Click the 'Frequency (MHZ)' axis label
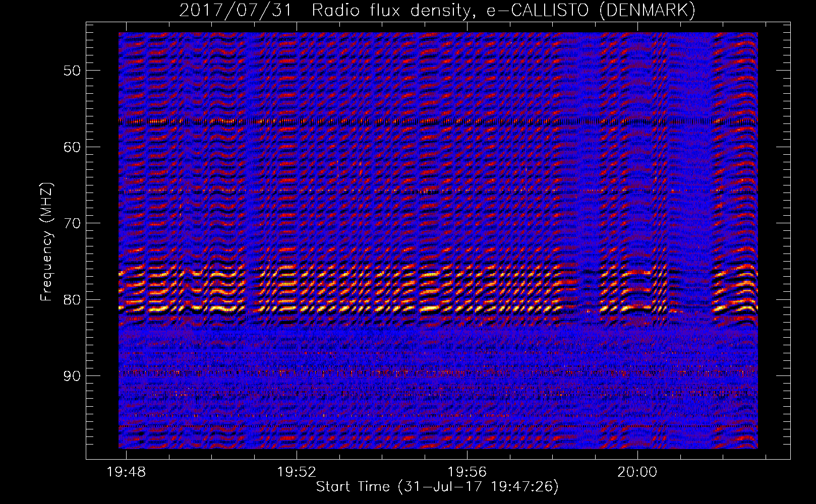This screenshot has height=504, width=816. pyautogui.click(x=46, y=242)
